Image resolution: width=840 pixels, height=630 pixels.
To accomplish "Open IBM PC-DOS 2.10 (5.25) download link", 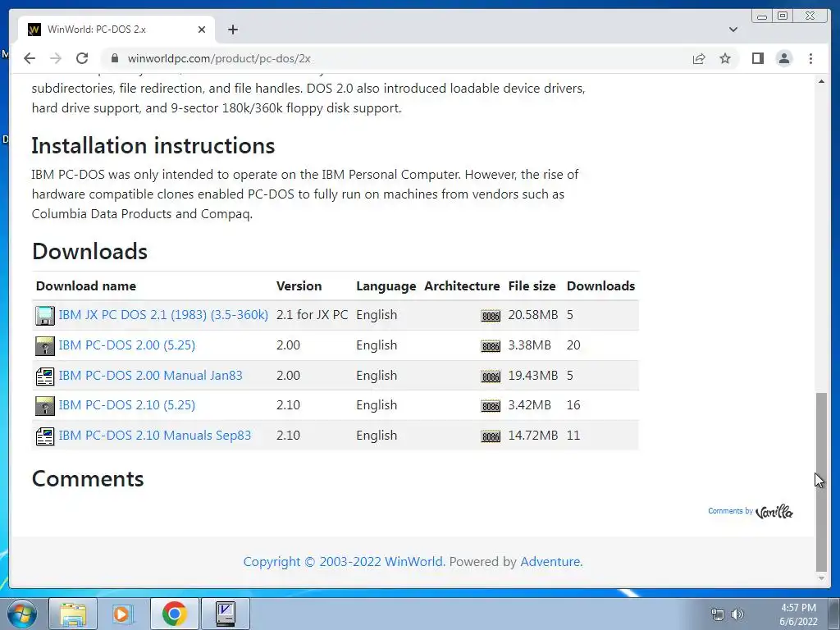I will [x=126, y=405].
